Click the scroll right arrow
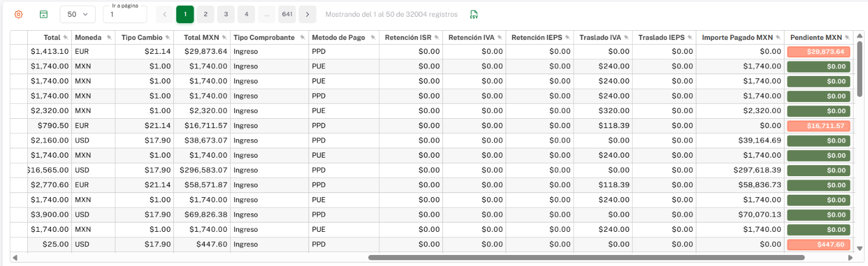 (851, 257)
